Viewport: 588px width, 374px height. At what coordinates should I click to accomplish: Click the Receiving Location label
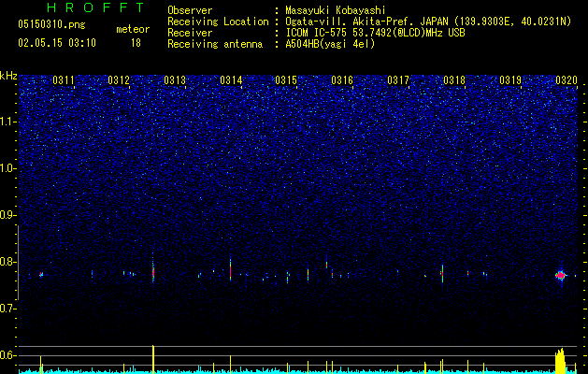218,22
